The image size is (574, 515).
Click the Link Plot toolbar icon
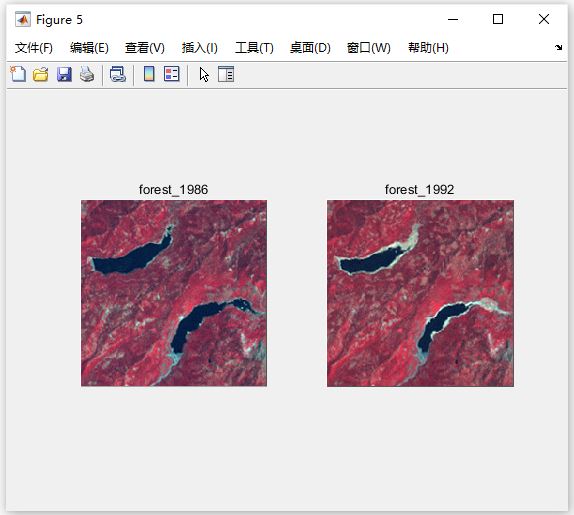click(x=118, y=74)
